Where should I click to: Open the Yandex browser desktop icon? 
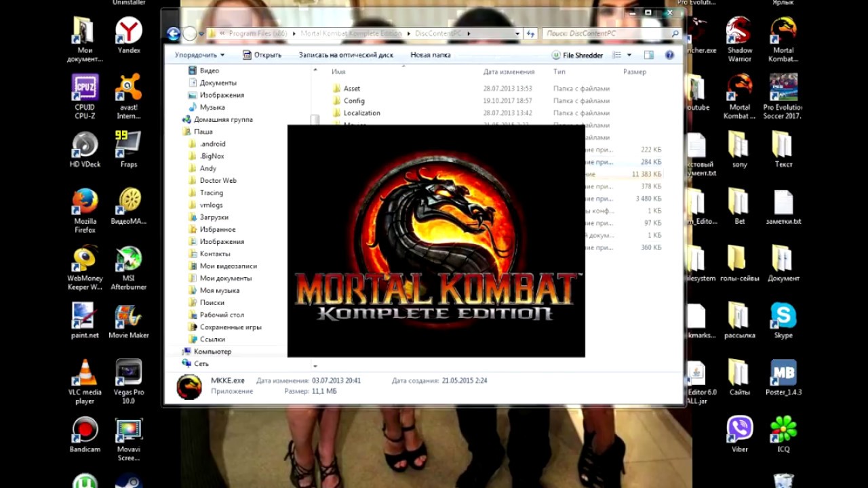coord(128,36)
